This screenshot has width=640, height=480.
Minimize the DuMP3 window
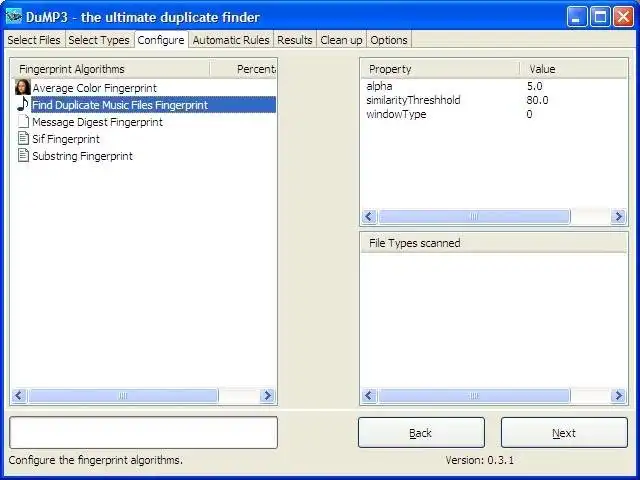coord(577,17)
